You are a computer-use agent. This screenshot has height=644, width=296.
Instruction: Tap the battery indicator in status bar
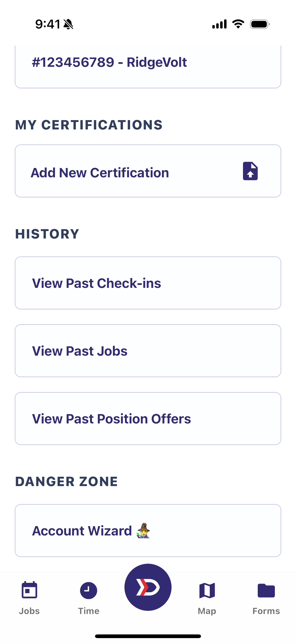point(260,24)
